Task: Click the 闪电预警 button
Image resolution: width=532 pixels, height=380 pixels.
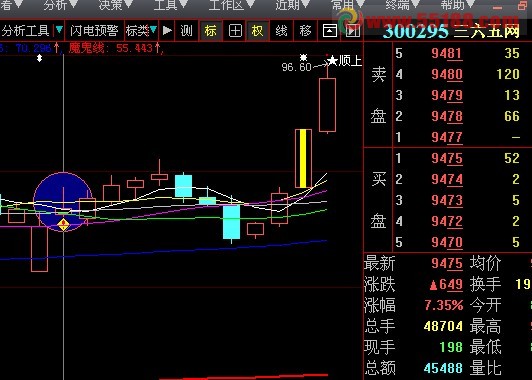Action: click(x=94, y=31)
